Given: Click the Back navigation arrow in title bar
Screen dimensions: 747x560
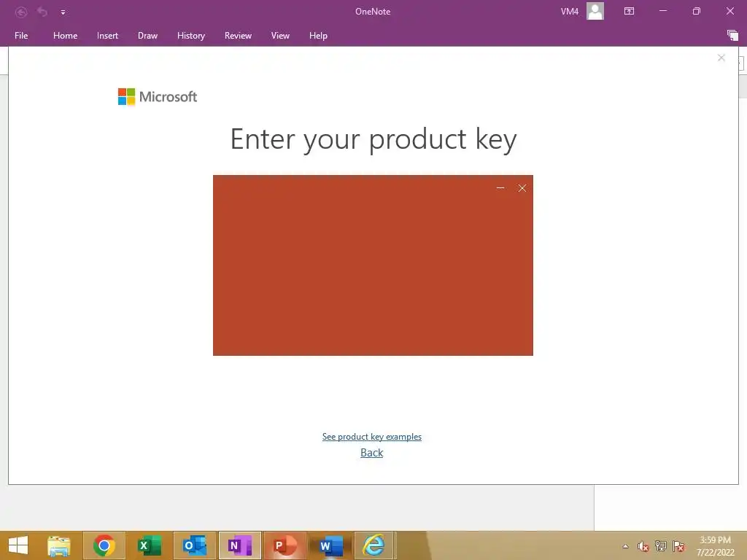Looking at the screenshot, I should [x=21, y=12].
